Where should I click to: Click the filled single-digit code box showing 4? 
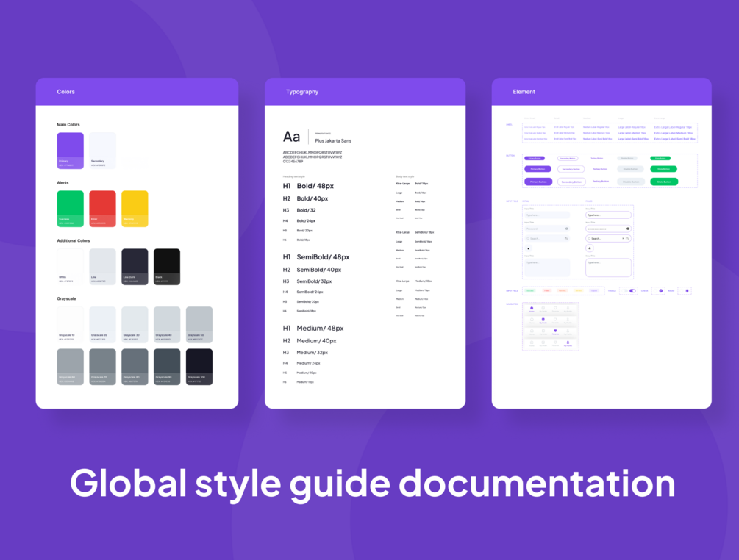click(590, 248)
